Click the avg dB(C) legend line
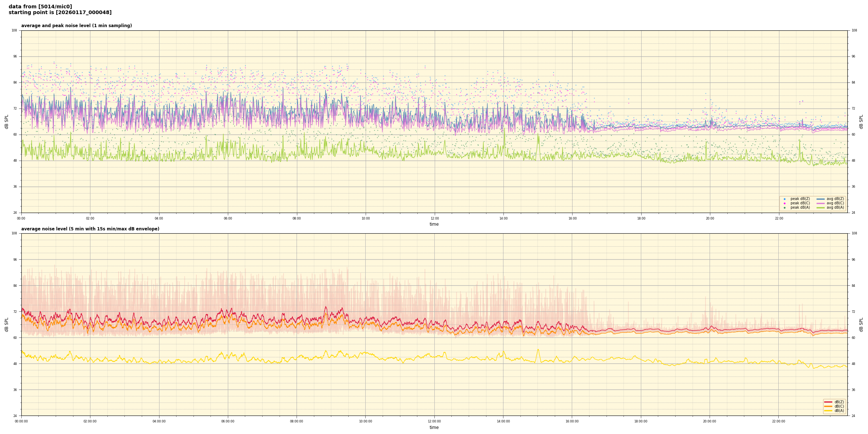 click(821, 203)
